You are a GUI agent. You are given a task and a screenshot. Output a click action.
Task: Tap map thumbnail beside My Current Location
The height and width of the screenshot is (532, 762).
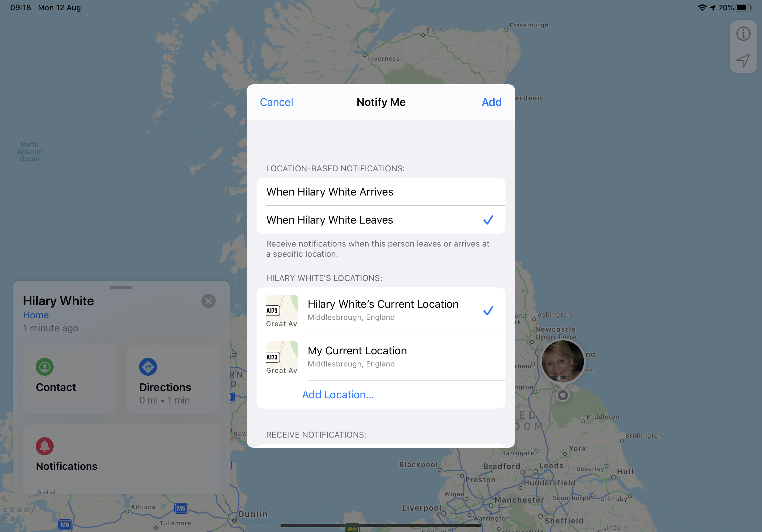click(282, 357)
